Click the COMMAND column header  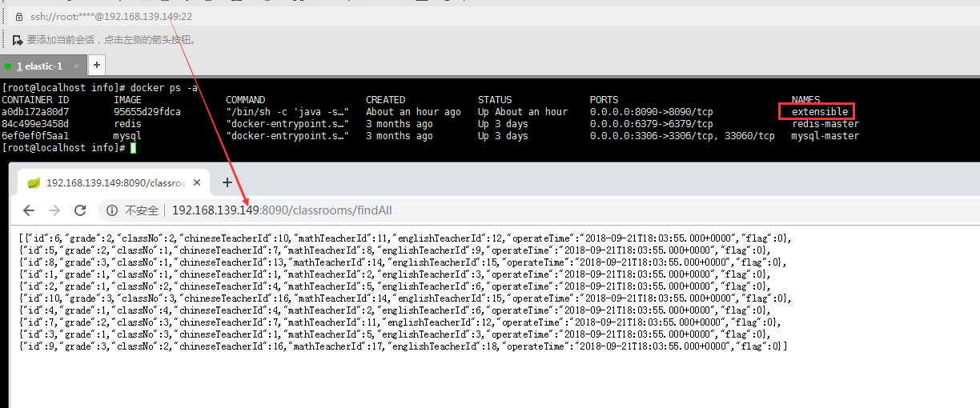[245, 100]
